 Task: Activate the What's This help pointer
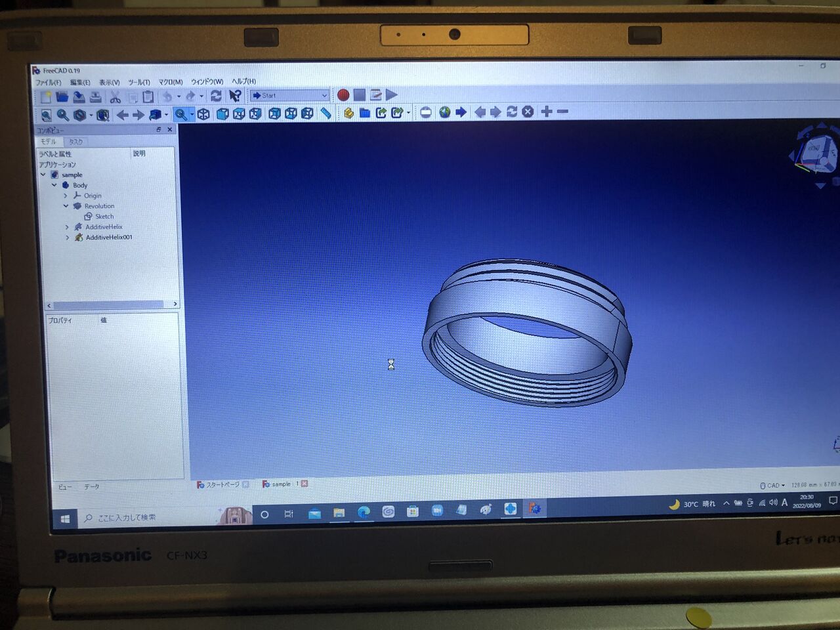(235, 96)
